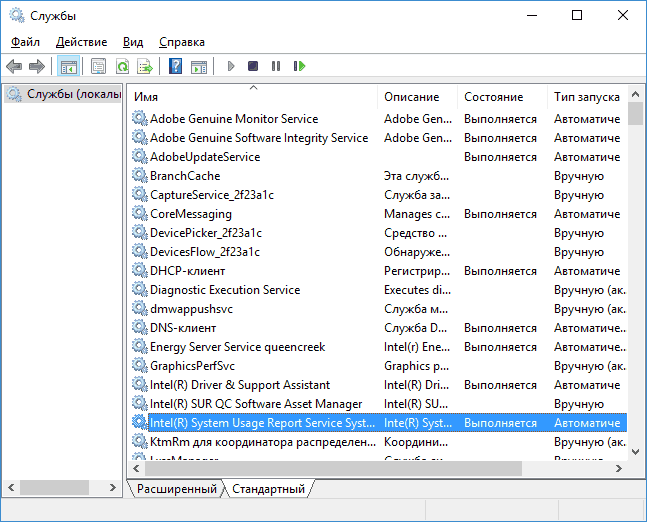Click the Back arrow in toolbar
The width and height of the screenshot is (647, 522).
[14, 66]
